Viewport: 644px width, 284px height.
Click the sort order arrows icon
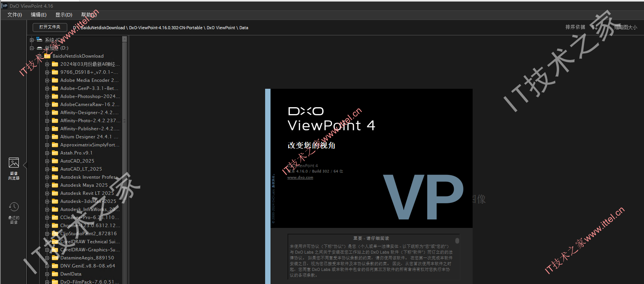coord(594,27)
